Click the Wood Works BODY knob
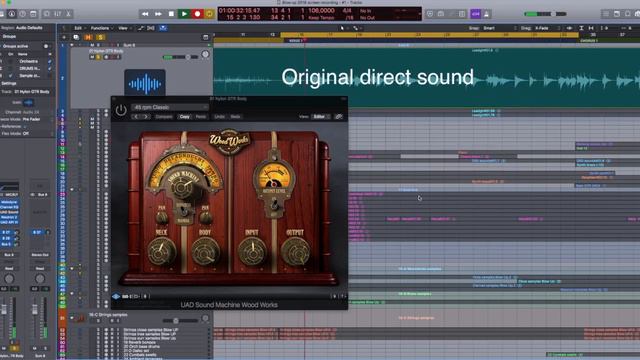This screenshot has height=360, width=640. pos(205,252)
